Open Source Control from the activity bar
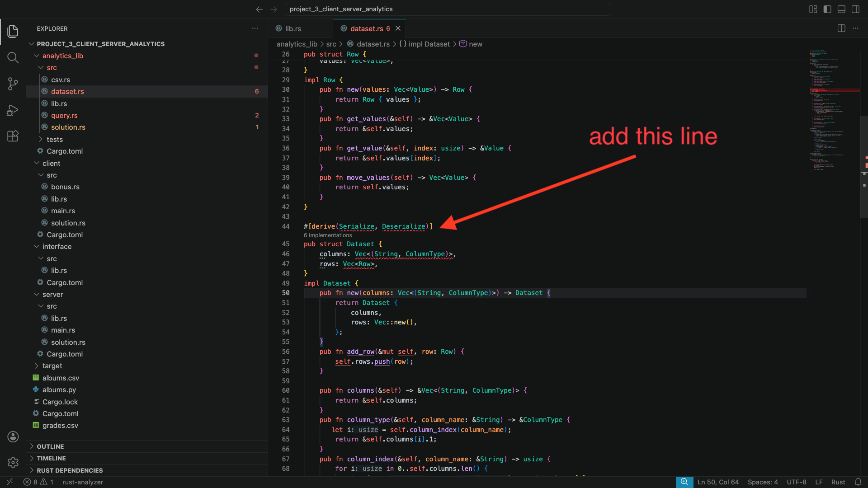 point(13,84)
